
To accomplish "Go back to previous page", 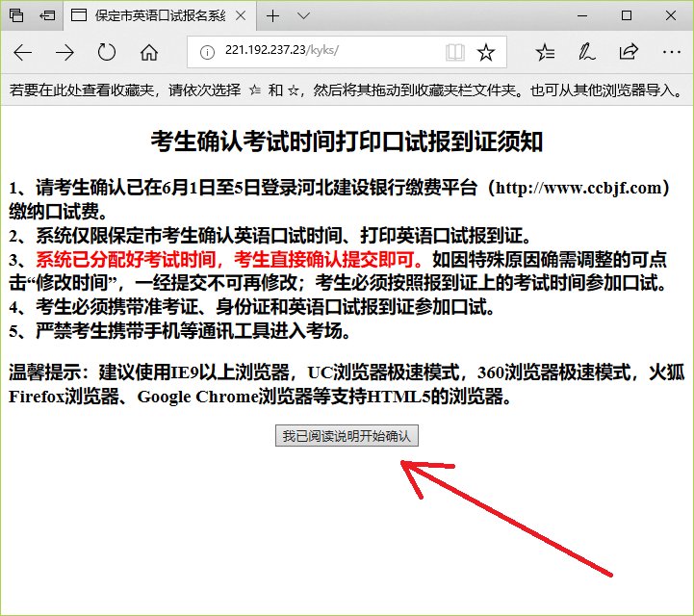I will point(22,52).
